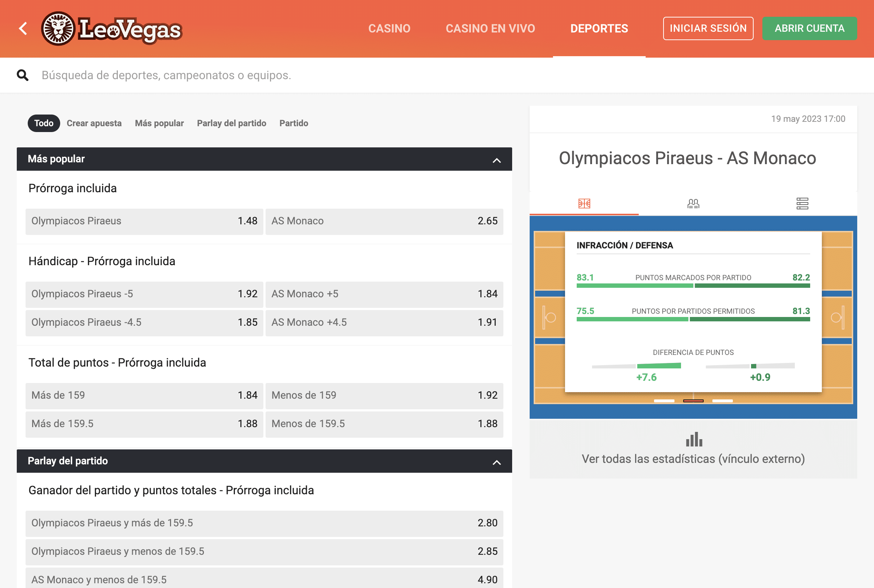Toggle the Más popular filter

(x=159, y=123)
